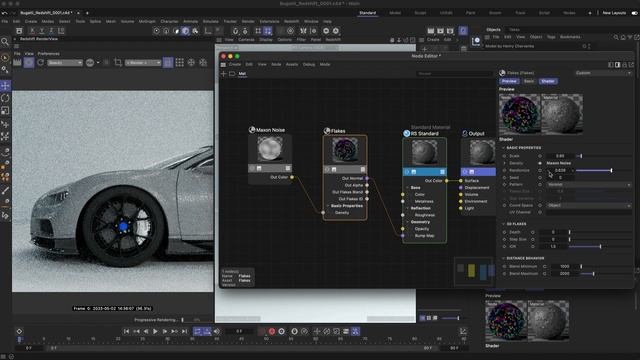The image size is (640, 360).
Task: Open the Pattern dropdown
Action: [x=589, y=184]
